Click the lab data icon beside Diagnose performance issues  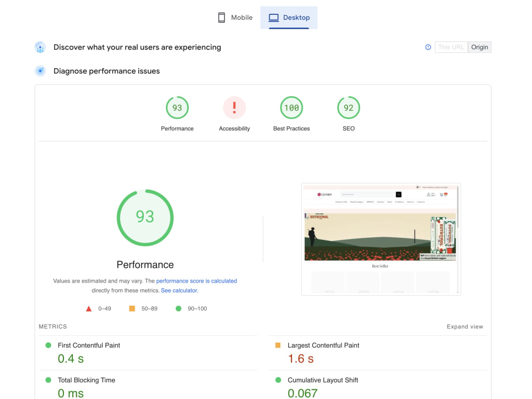coord(40,71)
